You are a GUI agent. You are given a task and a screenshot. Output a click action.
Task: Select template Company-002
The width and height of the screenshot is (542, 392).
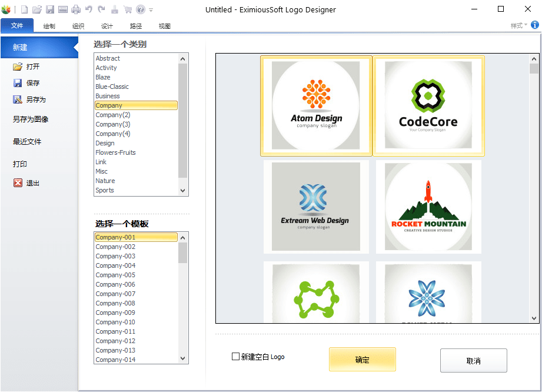coord(136,247)
